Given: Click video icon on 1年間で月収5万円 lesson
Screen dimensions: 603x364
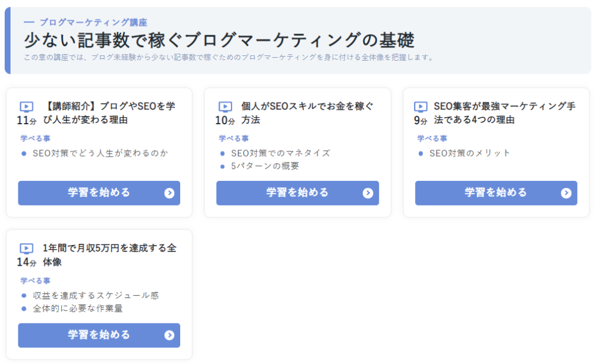Looking at the screenshot, I should [x=26, y=249].
